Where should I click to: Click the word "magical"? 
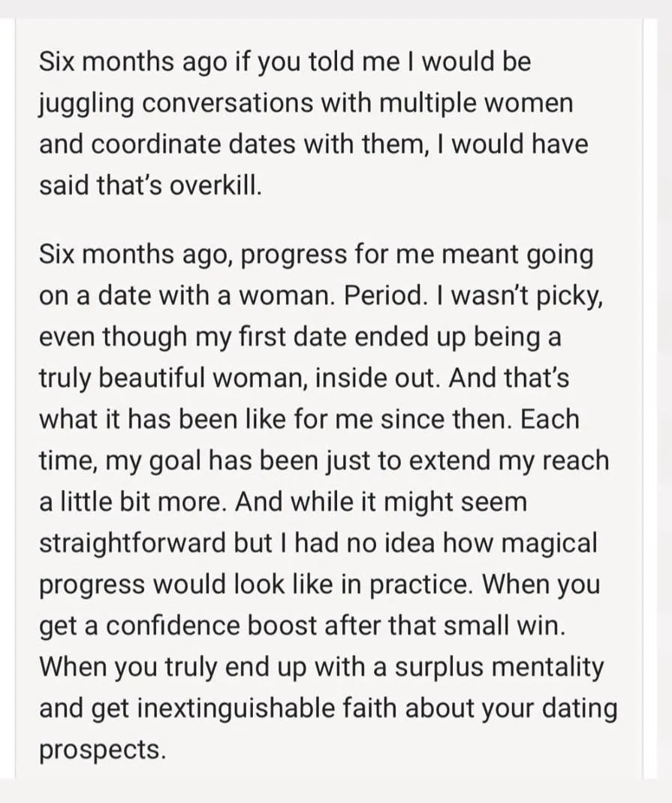(549, 544)
